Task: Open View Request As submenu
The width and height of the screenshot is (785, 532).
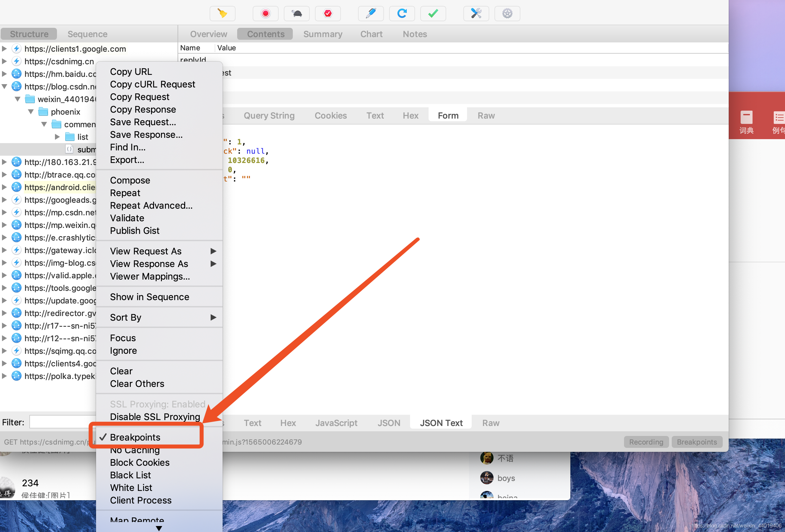Action: pyautogui.click(x=159, y=251)
